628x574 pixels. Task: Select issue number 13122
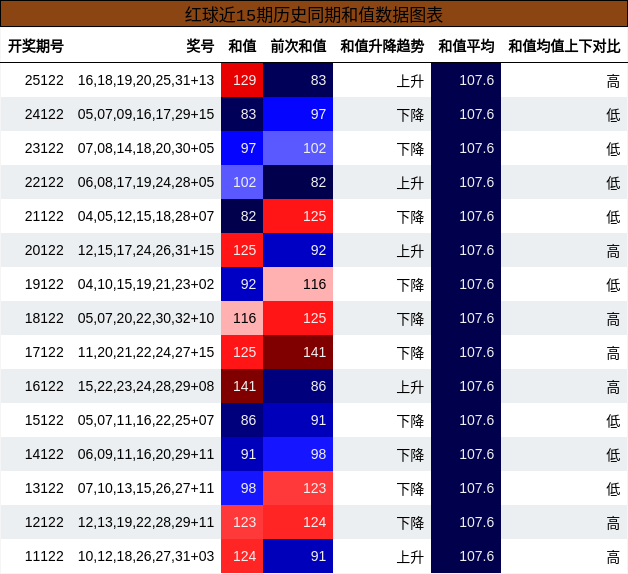44,489
